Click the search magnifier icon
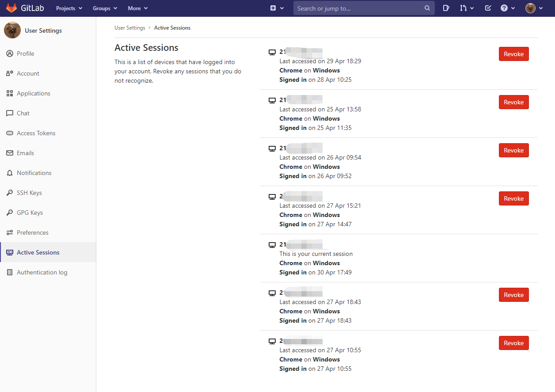555x392 pixels. tap(427, 8)
